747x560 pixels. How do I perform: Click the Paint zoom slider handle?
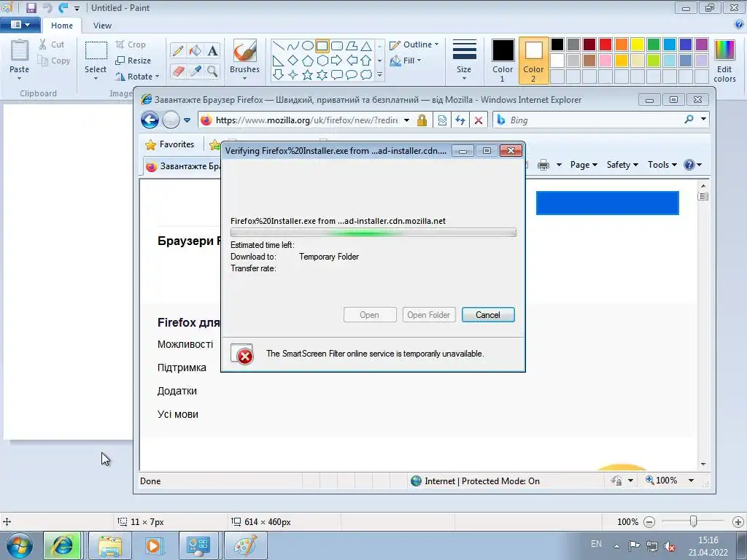pos(694,522)
